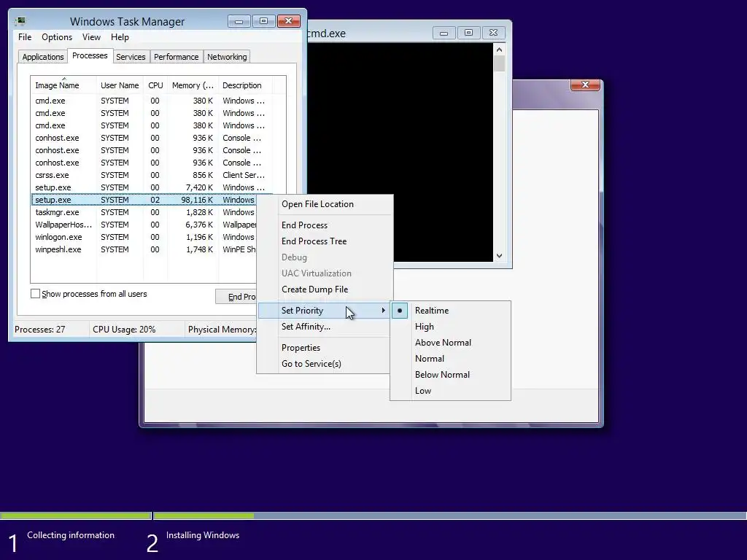Click the Collecting information progress bar
The width and height of the screenshot is (747, 560).
[x=75, y=516]
